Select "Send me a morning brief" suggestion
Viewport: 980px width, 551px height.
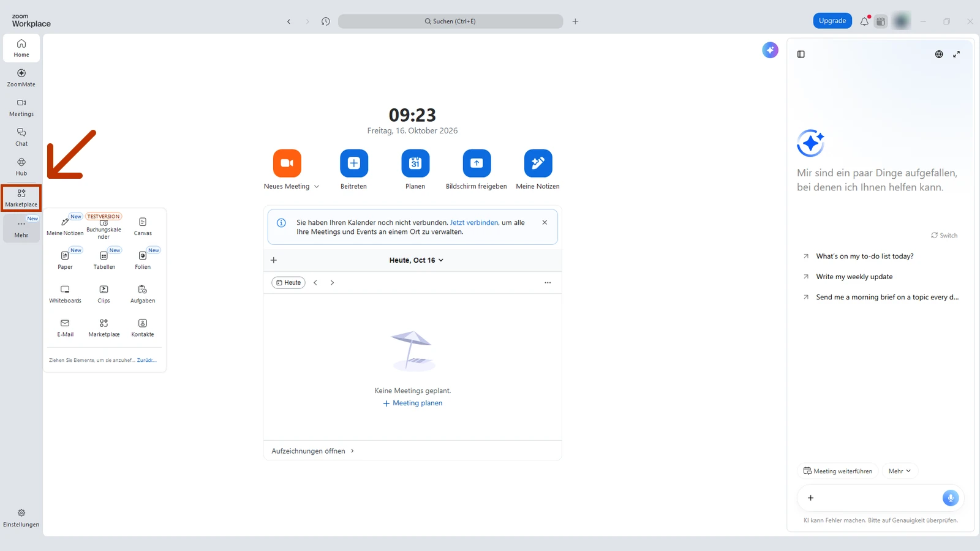[888, 298]
